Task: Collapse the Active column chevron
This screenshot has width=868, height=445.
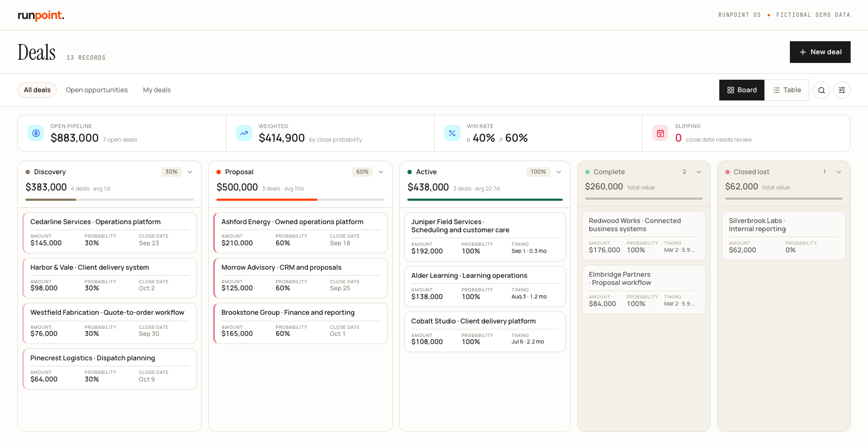Action: pos(559,172)
